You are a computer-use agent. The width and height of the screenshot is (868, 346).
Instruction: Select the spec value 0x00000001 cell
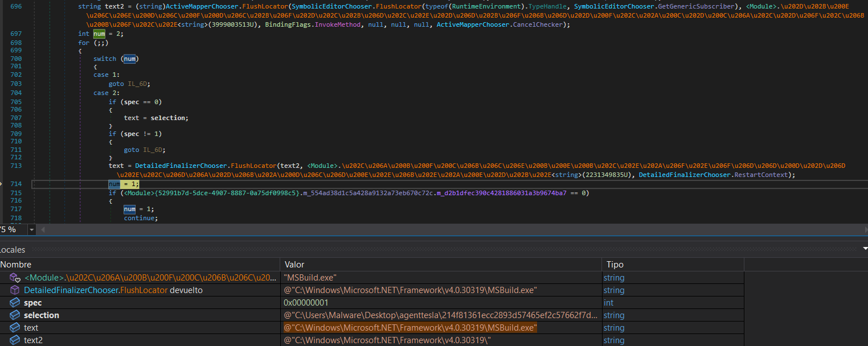pyautogui.click(x=306, y=303)
